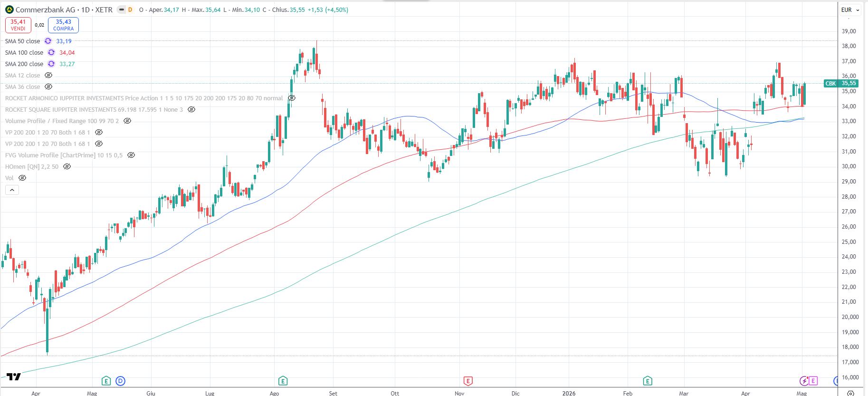Click the TradingView logo
The height and width of the screenshot is (396, 868).
click(14, 377)
